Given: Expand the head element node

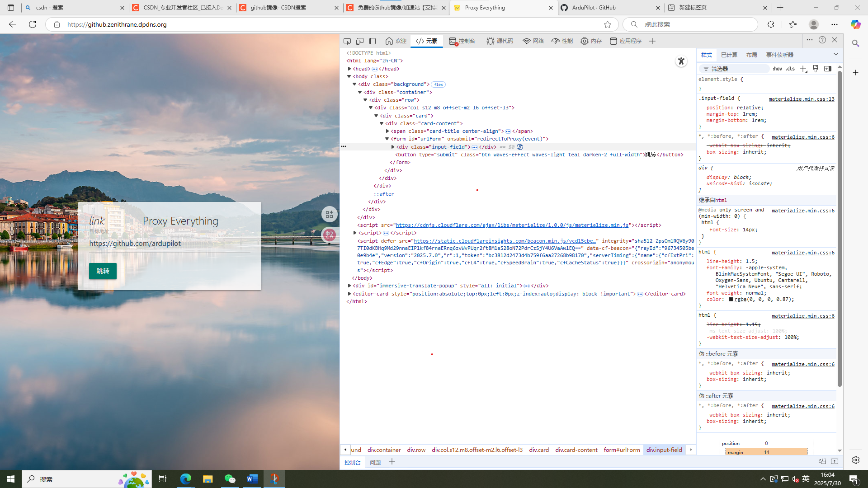Looking at the screenshot, I should point(349,69).
